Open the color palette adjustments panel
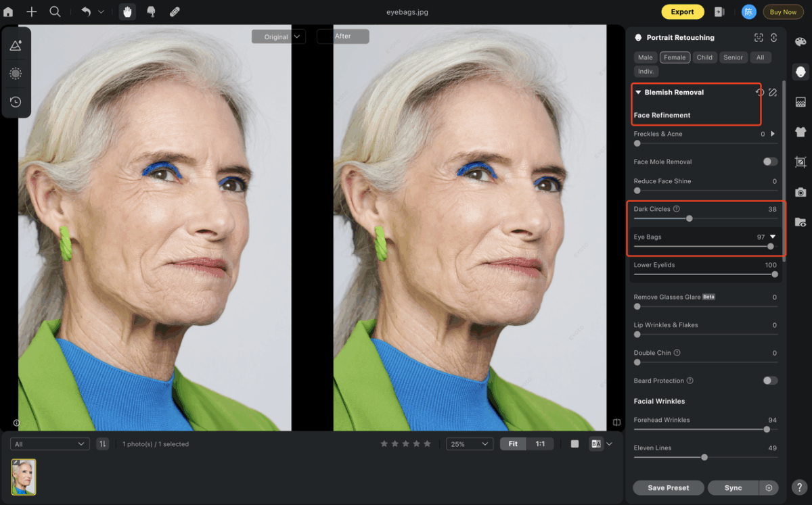Image resolution: width=812 pixels, height=505 pixels. coord(800,43)
